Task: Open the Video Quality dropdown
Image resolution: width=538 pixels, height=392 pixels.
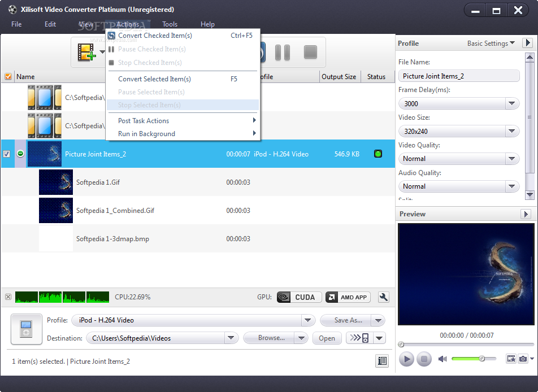Action: tap(511, 159)
